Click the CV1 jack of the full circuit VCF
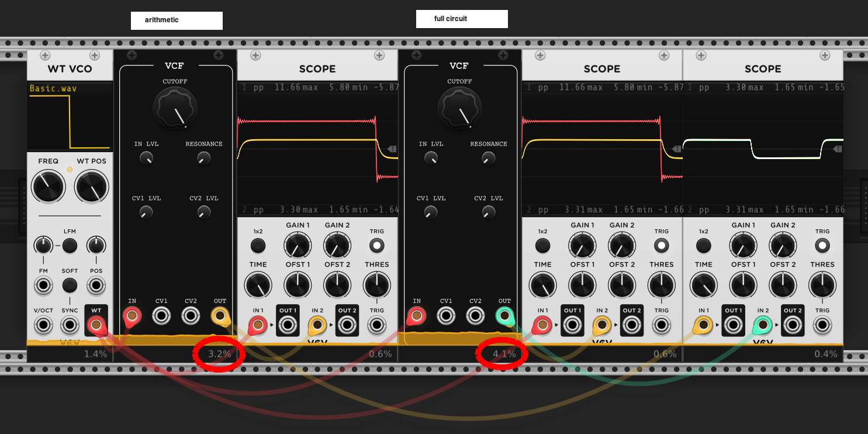This screenshot has width=868, height=434. point(446,316)
